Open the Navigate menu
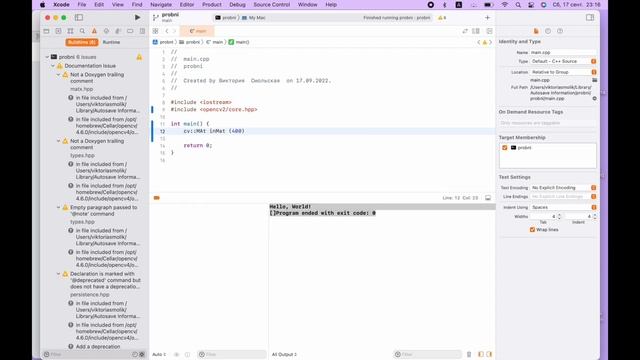The image size is (640, 360). [161, 4]
